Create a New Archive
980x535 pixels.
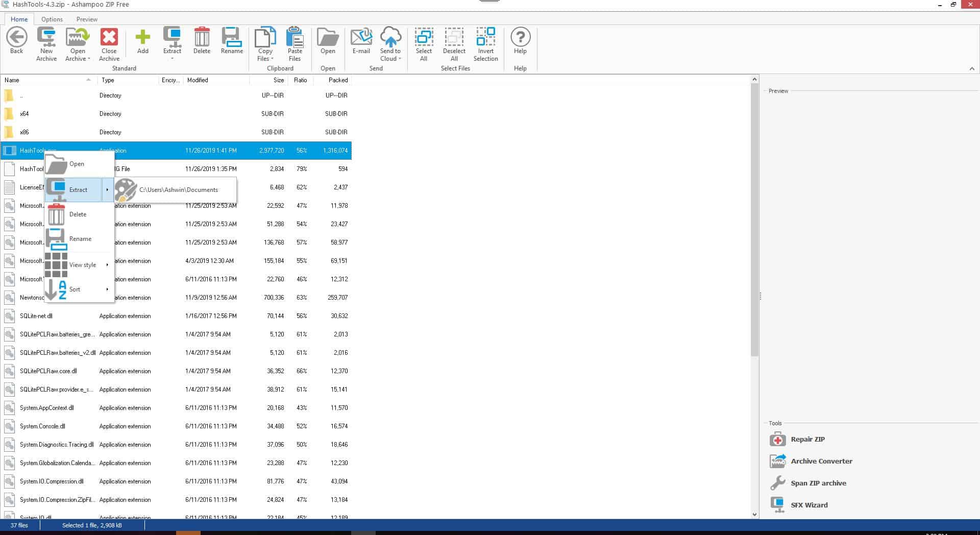[46, 44]
